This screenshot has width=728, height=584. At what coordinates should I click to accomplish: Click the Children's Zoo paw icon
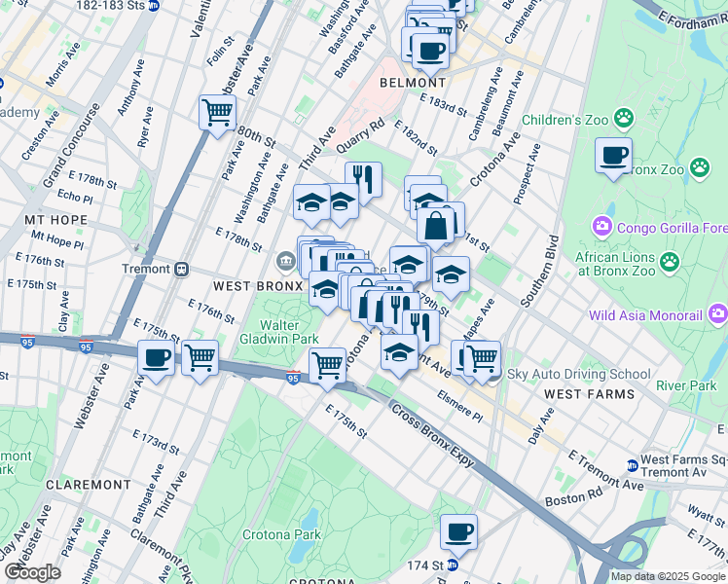pos(623,120)
